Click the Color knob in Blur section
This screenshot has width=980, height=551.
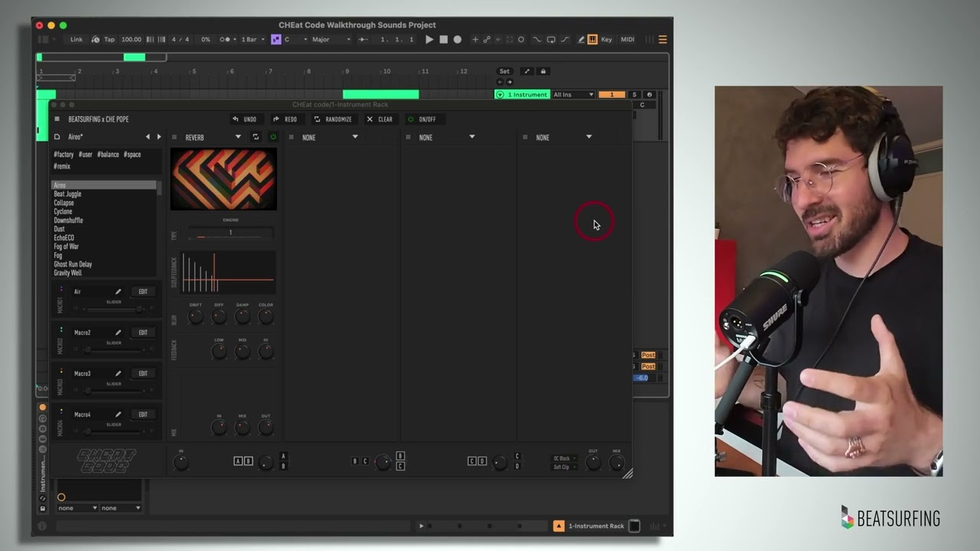[x=266, y=316]
